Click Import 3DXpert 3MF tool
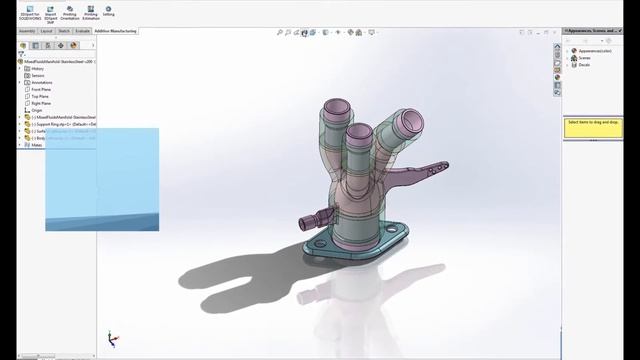The height and width of the screenshot is (360, 640). click(x=50, y=15)
